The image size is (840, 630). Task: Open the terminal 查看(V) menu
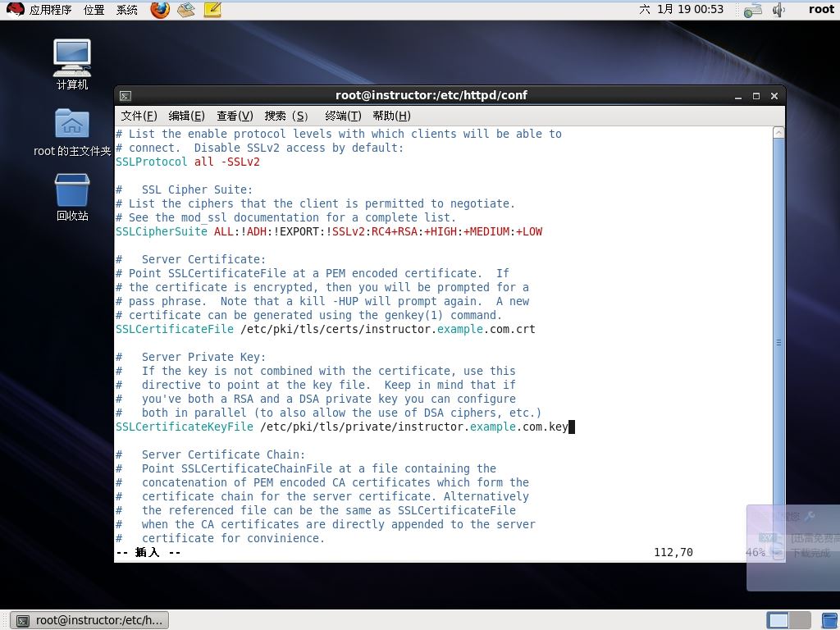pyautogui.click(x=235, y=116)
